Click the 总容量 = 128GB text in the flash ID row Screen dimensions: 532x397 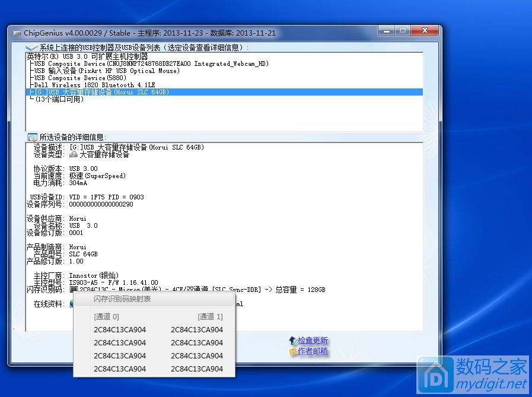tap(300, 290)
